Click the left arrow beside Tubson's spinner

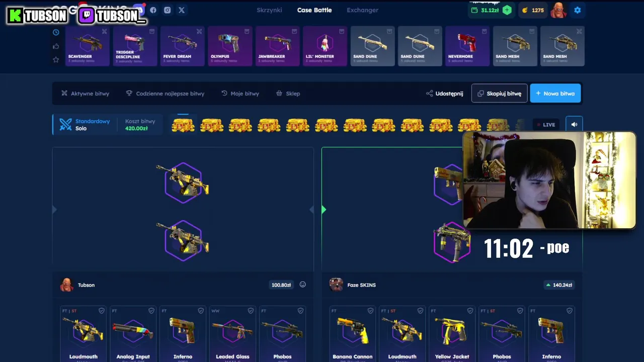click(54, 209)
